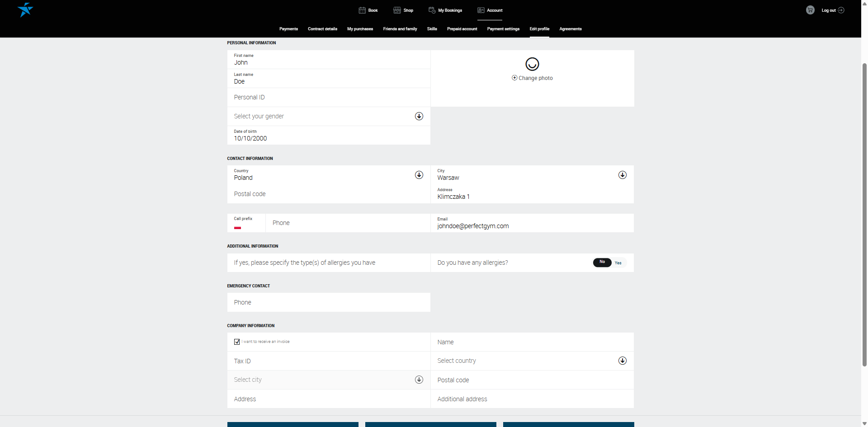Switch allergies toggle to Yes
The image size is (868, 427).
tap(618, 263)
